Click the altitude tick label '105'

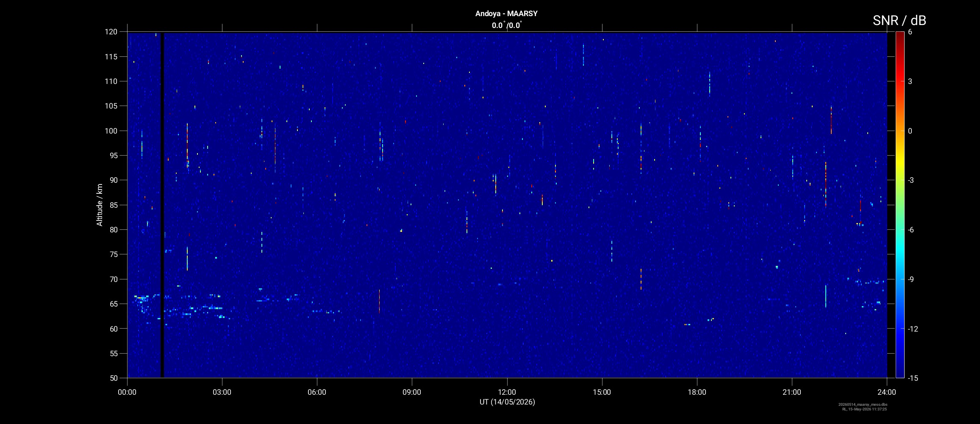(111, 106)
